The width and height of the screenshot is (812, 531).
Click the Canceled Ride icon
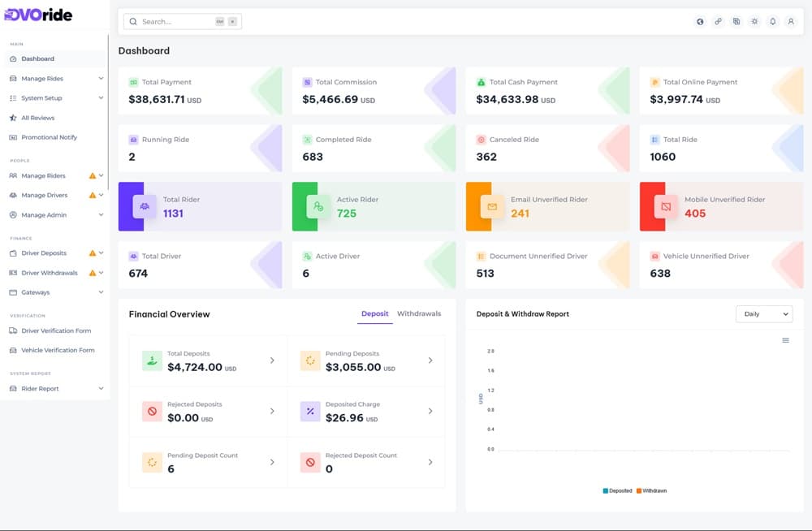tap(481, 140)
